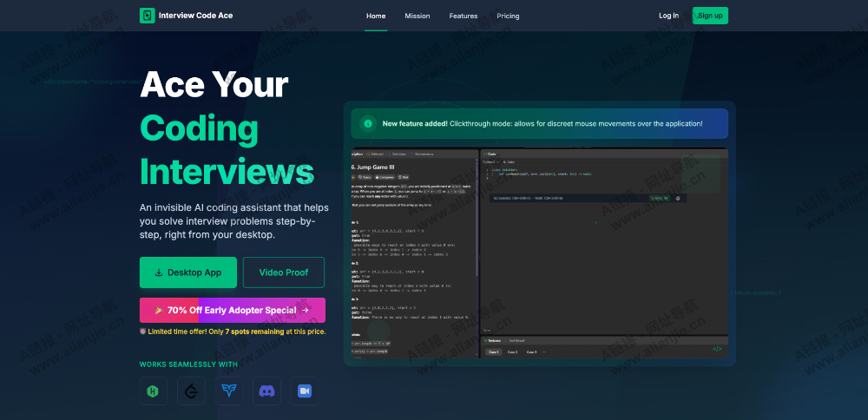The width and height of the screenshot is (868, 420).
Task: Click the LeetCode platform icon
Action: click(x=191, y=391)
